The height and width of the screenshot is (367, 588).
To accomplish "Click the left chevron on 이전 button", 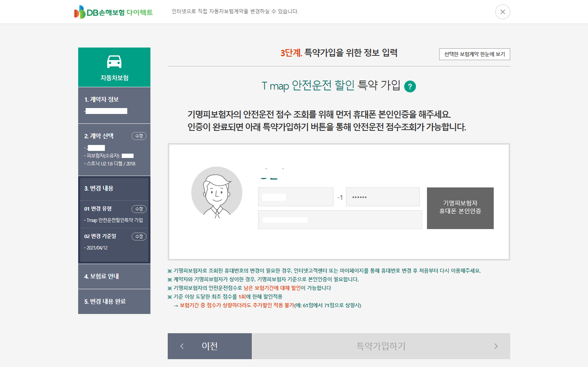I will coord(182,346).
